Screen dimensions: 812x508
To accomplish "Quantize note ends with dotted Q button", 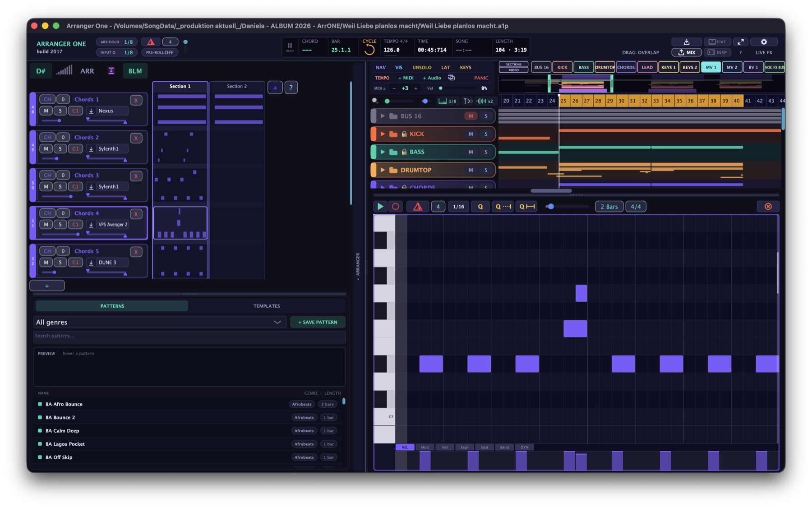I will click(x=503, y=207).
